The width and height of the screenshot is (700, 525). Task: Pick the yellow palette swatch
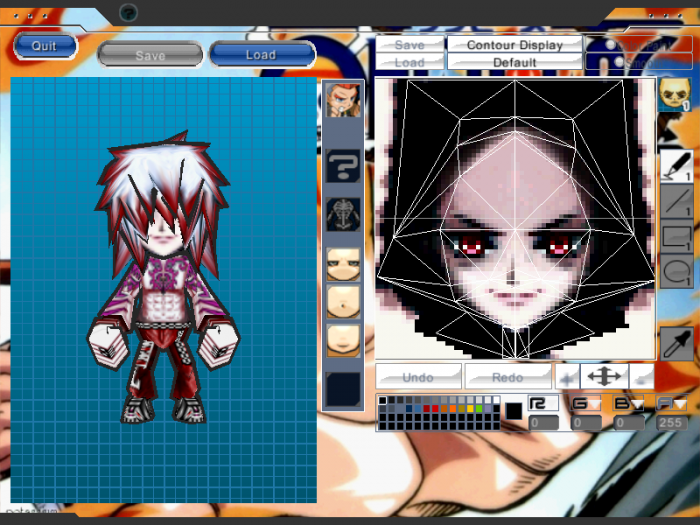click(470, 408)
